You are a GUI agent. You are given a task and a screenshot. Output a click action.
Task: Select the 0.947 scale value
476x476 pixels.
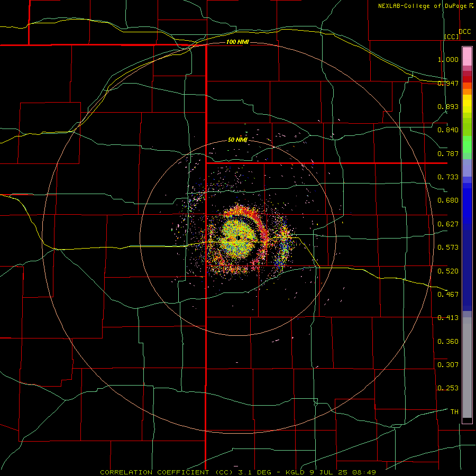click(x=448, y=83)
